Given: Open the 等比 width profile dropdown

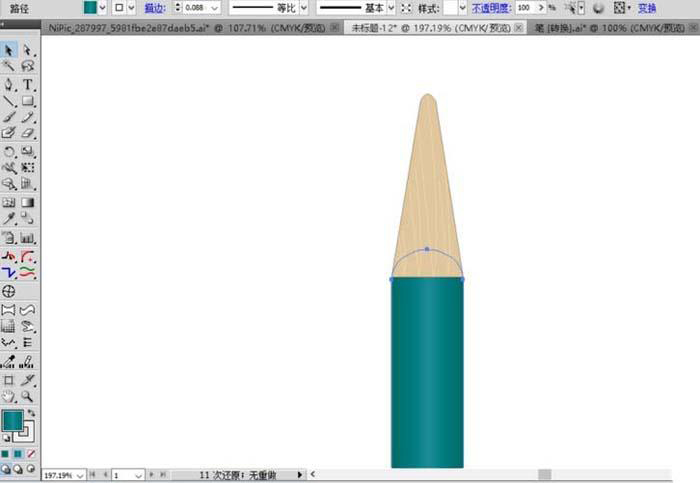Looking at the screenshot, I should pos(304,8).
